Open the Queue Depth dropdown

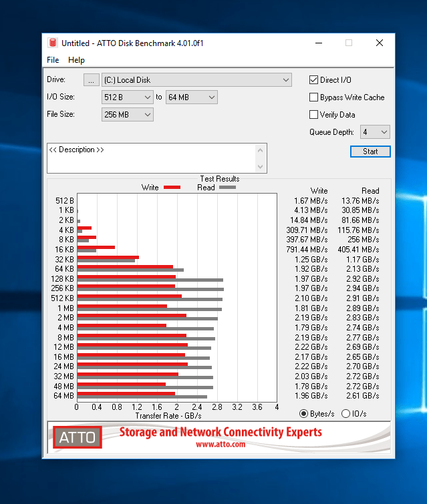coord(375,132)
